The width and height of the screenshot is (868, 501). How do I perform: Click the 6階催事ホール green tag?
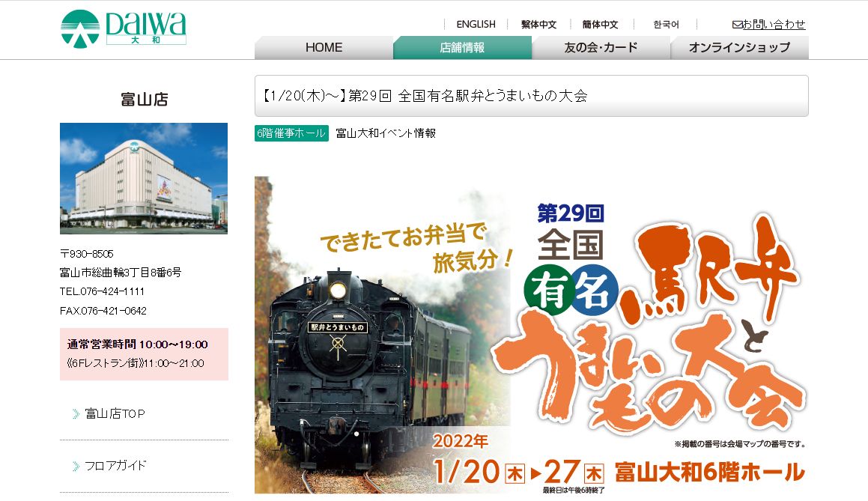point(291,133)
